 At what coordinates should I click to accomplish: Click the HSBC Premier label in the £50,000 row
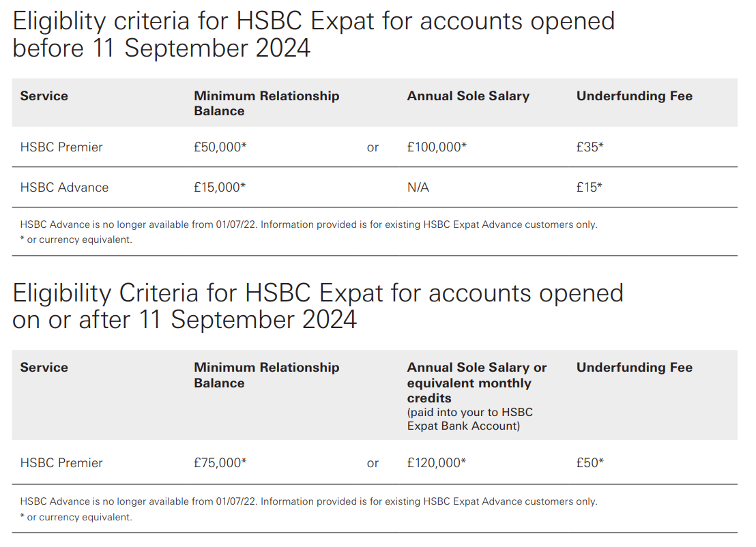click(x=61, y=147)
